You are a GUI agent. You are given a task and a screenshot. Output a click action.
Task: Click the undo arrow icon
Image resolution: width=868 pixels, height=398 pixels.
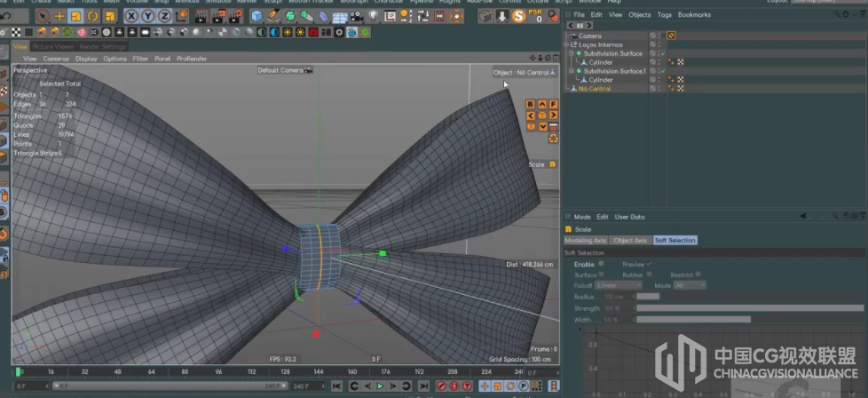click(x=6, y=16)
